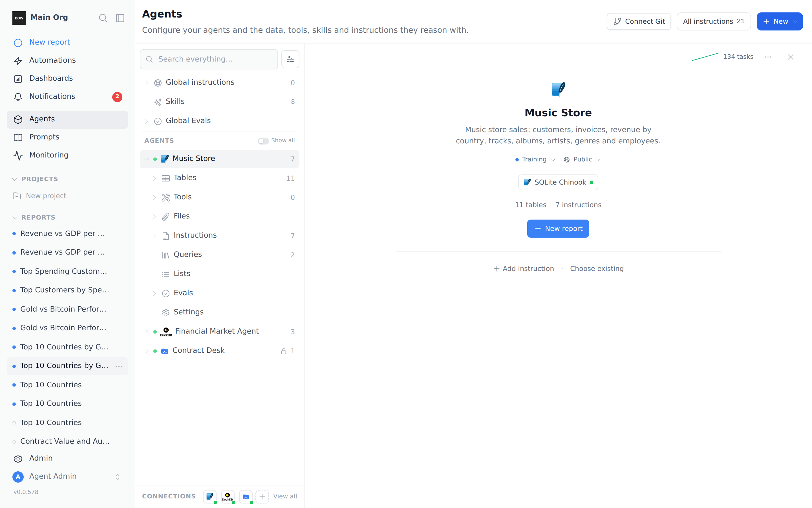Open the filter settings next to search
Screen dimensions: 812x508
pyautogui.click(x=290, y=59)
